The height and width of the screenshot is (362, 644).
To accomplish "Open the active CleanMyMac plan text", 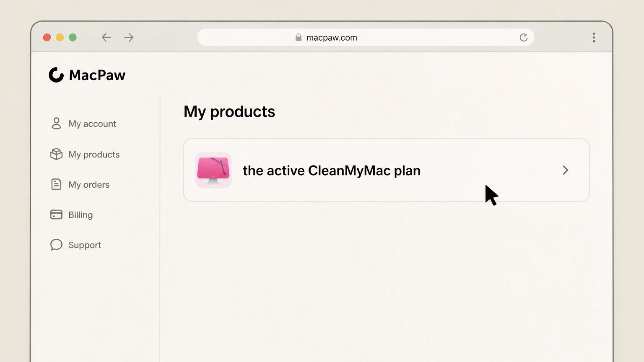I will click(332, 171).
